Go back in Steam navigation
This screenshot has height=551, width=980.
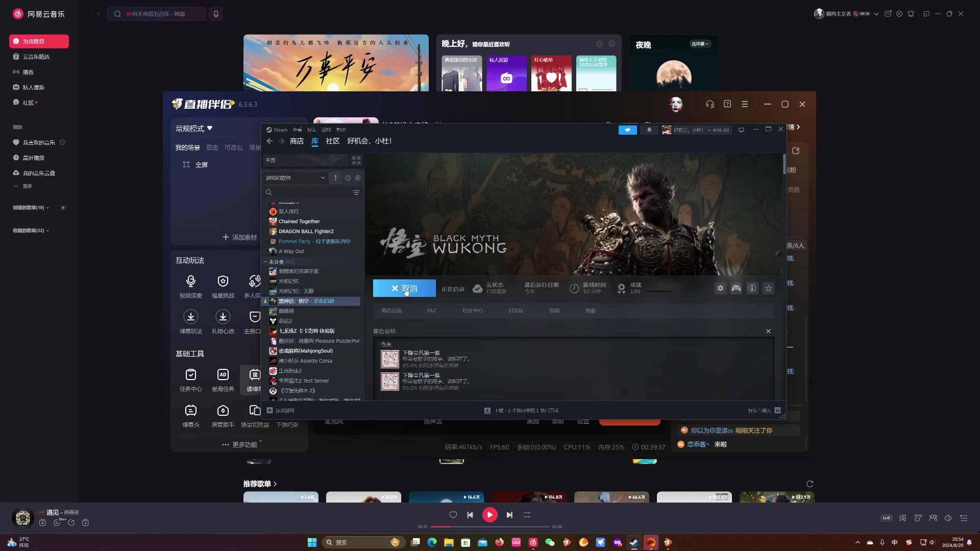coord(269,141)
